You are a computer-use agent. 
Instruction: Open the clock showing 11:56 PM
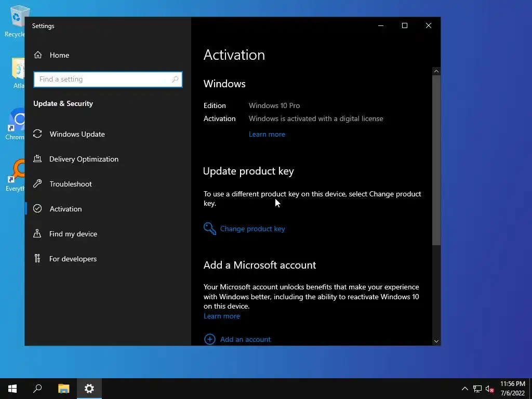click(513, 389)
